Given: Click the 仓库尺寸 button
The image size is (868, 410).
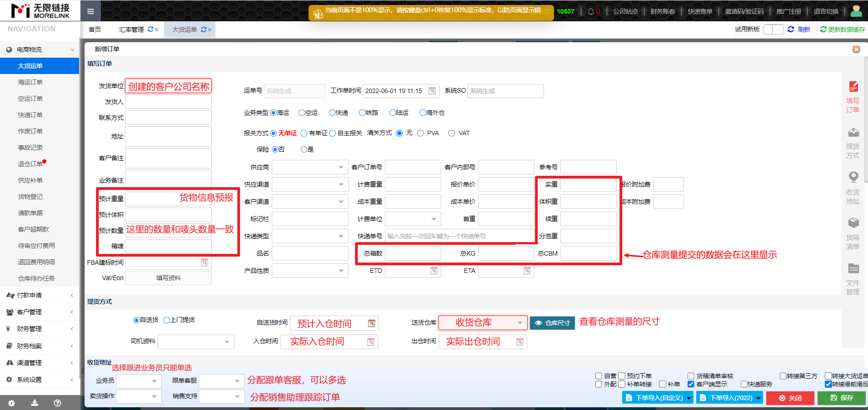Looking at the screenshot, I should click(x=552, y=323).
